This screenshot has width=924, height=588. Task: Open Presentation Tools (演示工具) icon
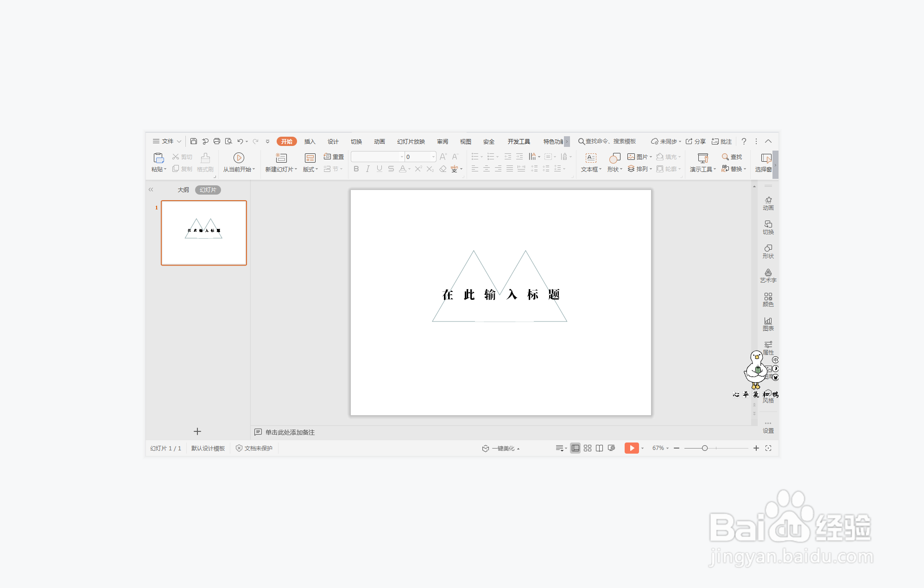703,158
